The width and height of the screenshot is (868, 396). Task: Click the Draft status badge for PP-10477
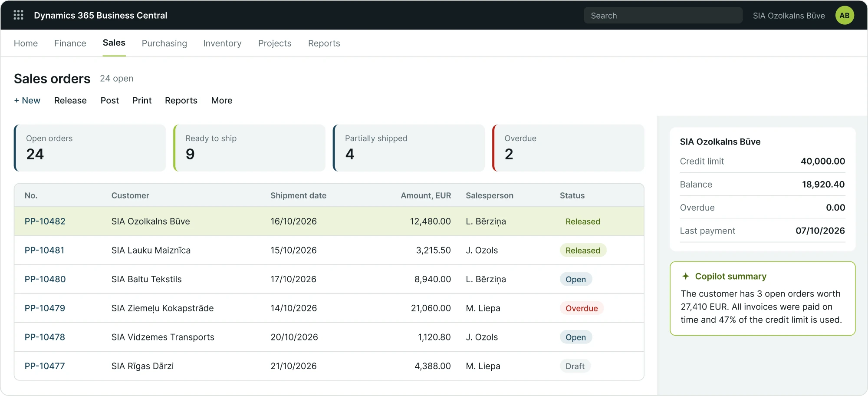point(575,366)
